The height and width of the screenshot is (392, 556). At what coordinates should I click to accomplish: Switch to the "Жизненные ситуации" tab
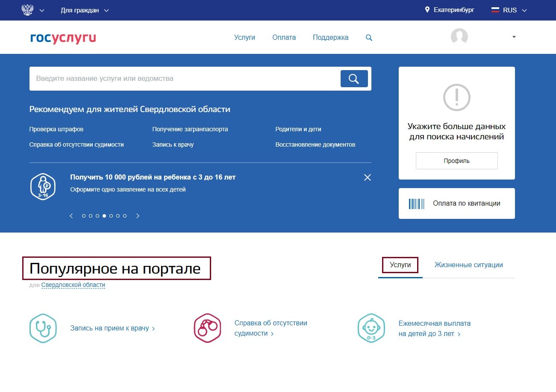(x=468, y=265)
